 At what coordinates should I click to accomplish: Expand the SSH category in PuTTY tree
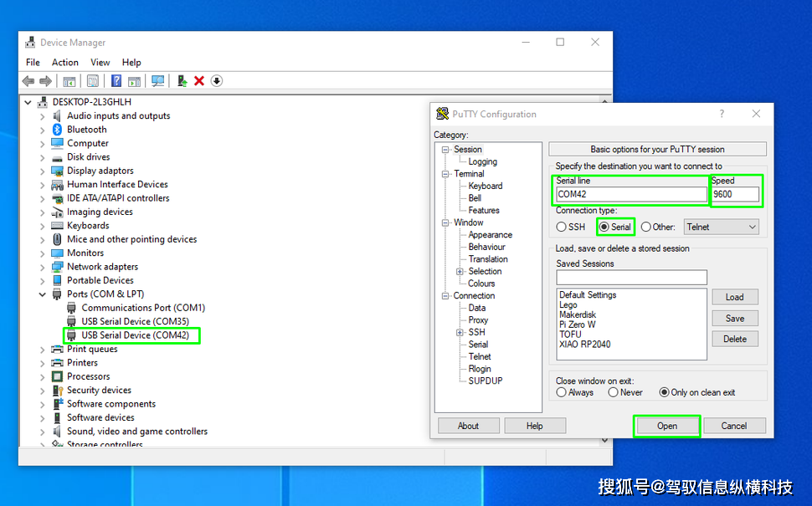460,332
